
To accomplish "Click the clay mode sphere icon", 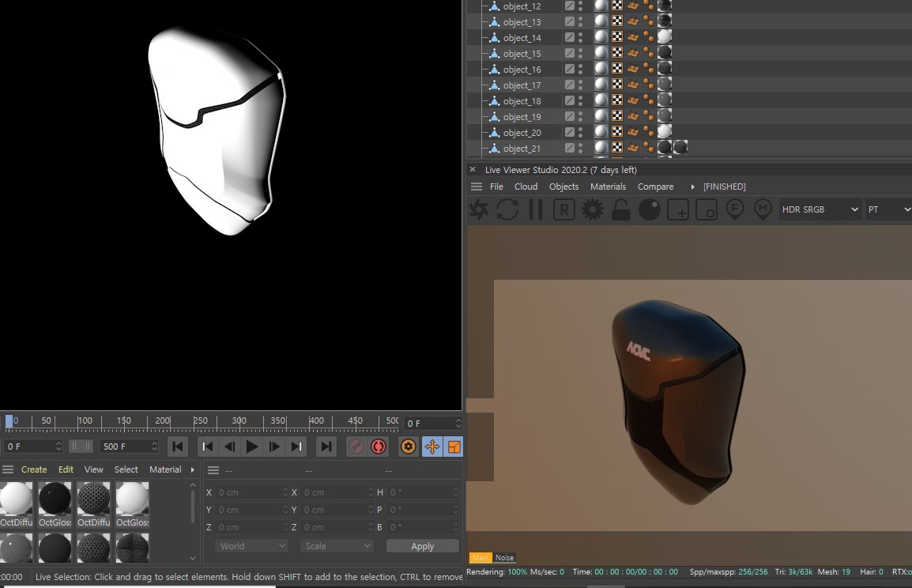I will (649, 209).
